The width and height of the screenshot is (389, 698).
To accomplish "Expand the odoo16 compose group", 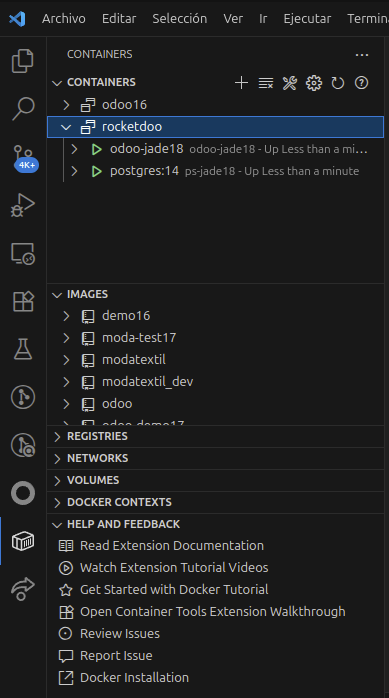I will coord(66,105).
